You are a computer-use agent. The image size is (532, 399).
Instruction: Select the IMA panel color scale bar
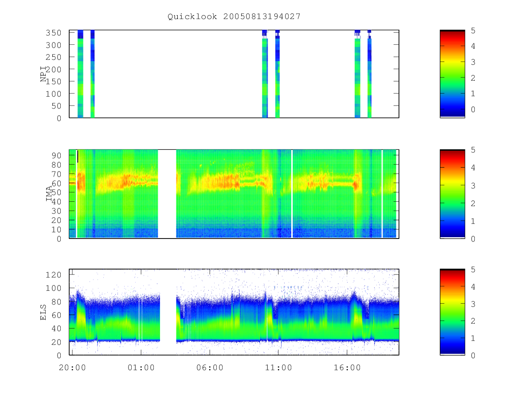tap(452, 194)
